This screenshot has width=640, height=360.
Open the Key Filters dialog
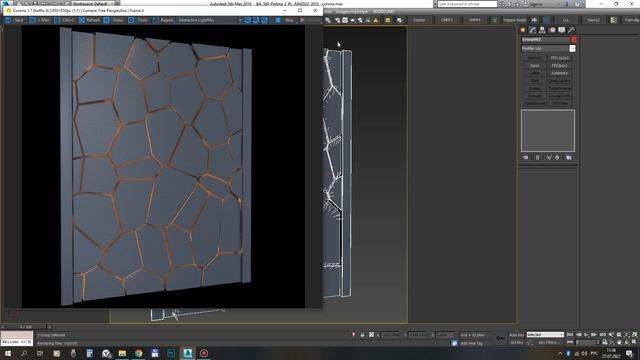point(548,342)
